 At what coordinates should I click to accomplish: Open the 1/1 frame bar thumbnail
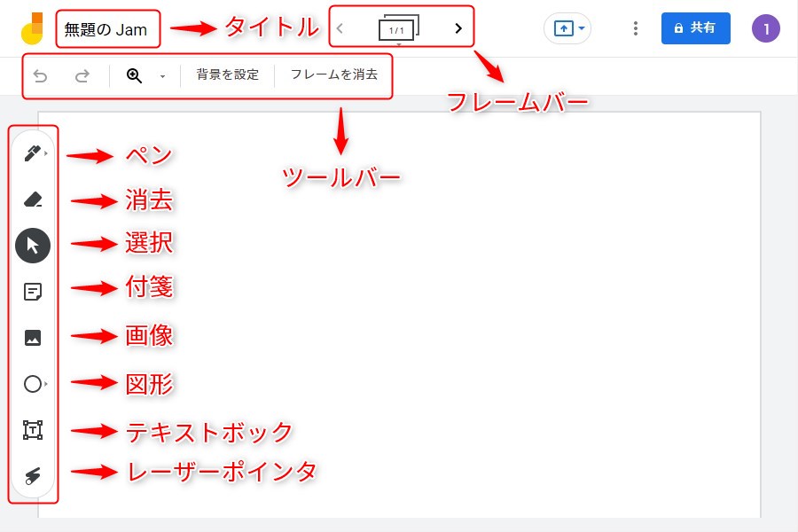[398, 28]
